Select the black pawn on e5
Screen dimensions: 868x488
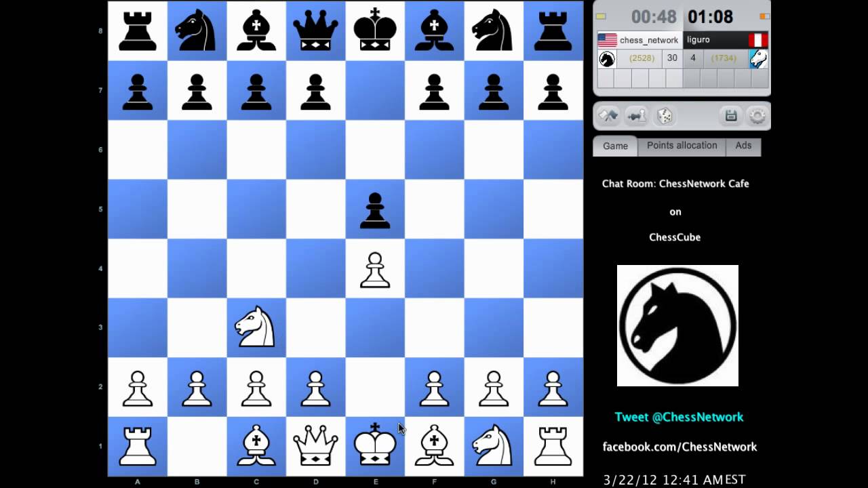coord(375,209)
